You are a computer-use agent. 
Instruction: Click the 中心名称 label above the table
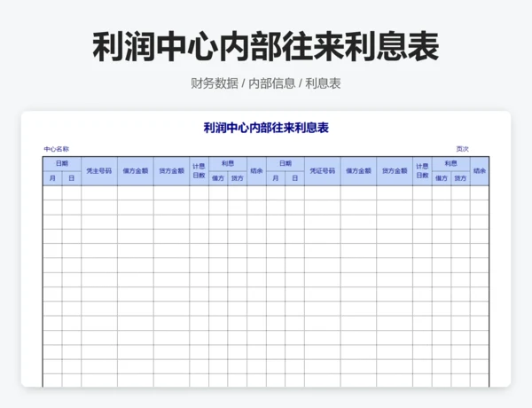point(57,149)
